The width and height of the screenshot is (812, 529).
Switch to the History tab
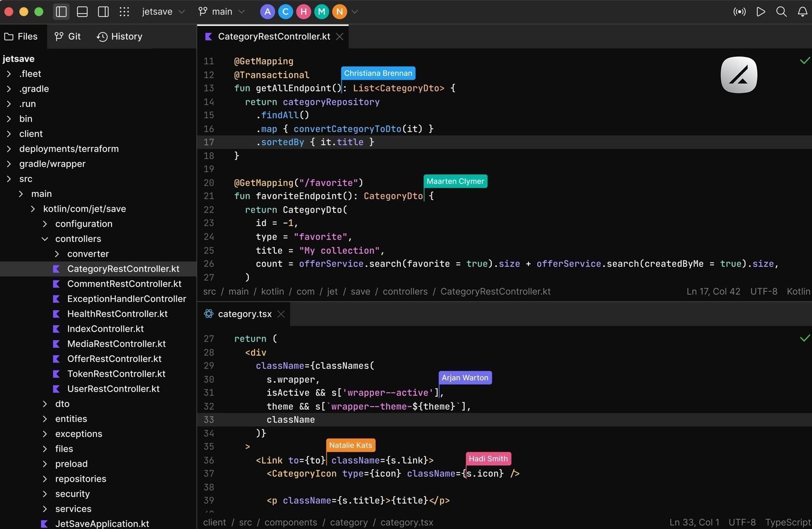click(120, 36)
